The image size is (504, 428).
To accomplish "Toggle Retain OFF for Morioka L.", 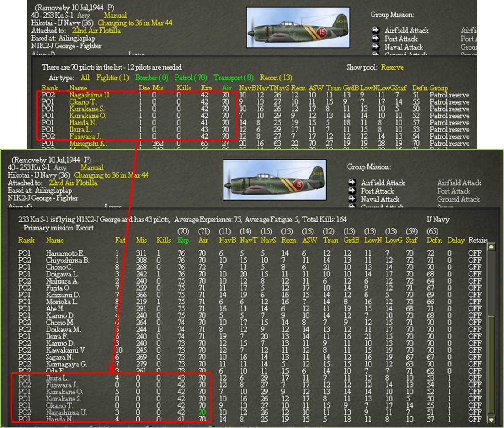I will 474,302.
